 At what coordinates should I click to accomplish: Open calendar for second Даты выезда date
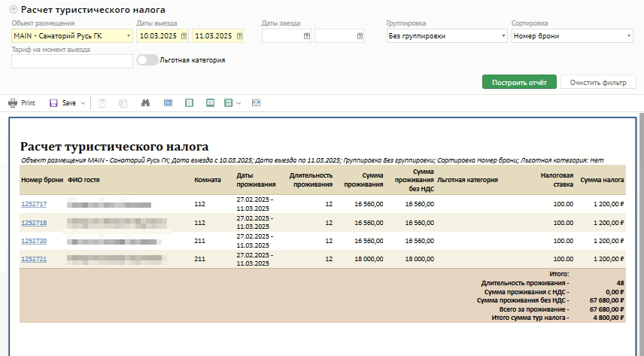pyautogui.click(x=238, y=35)
